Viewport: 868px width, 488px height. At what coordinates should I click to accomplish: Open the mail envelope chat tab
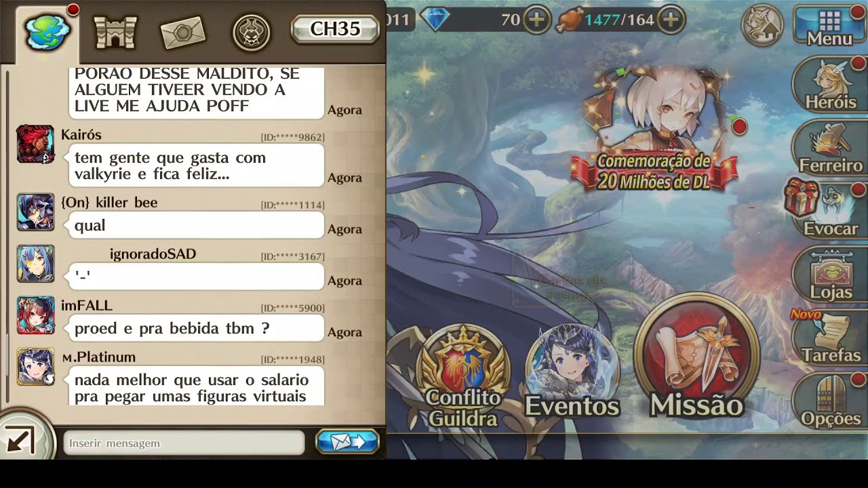(x=183, y=32)
